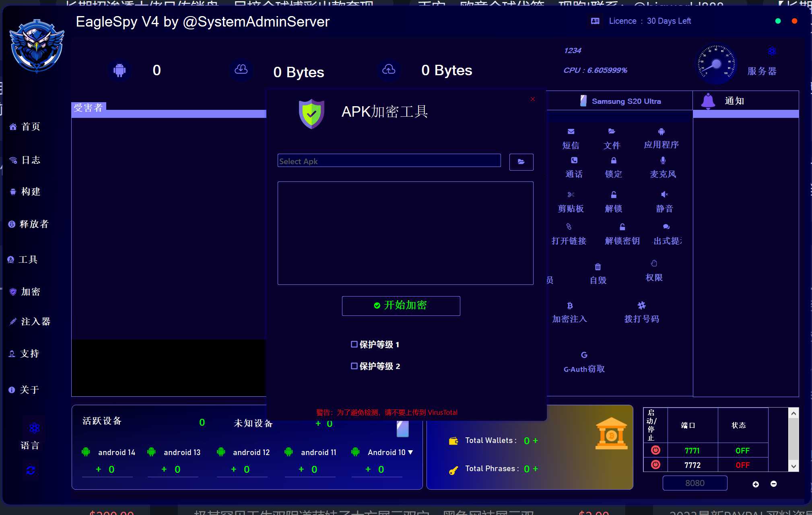Click the 文件 folder icon
The image size is (812, 515).
[x=612, y=131]
